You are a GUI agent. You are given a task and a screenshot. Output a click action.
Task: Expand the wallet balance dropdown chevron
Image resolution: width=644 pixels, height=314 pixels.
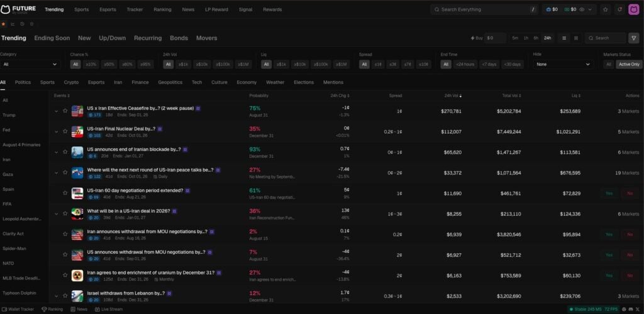pos(590,9)
